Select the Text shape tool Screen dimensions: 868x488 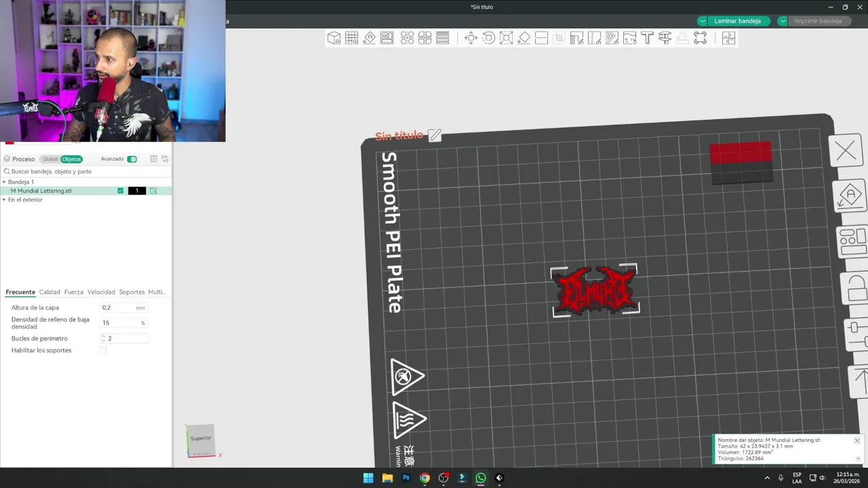[x=647, y=38]
